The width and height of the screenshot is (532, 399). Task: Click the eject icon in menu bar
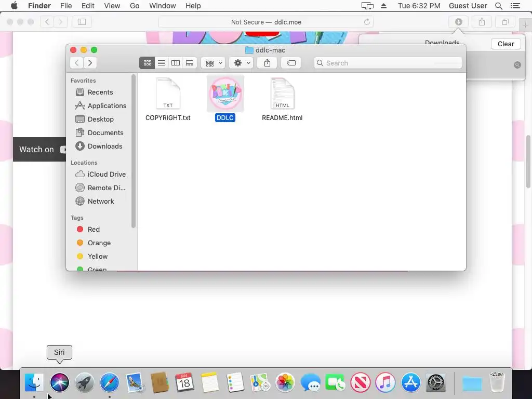[384, 6]
